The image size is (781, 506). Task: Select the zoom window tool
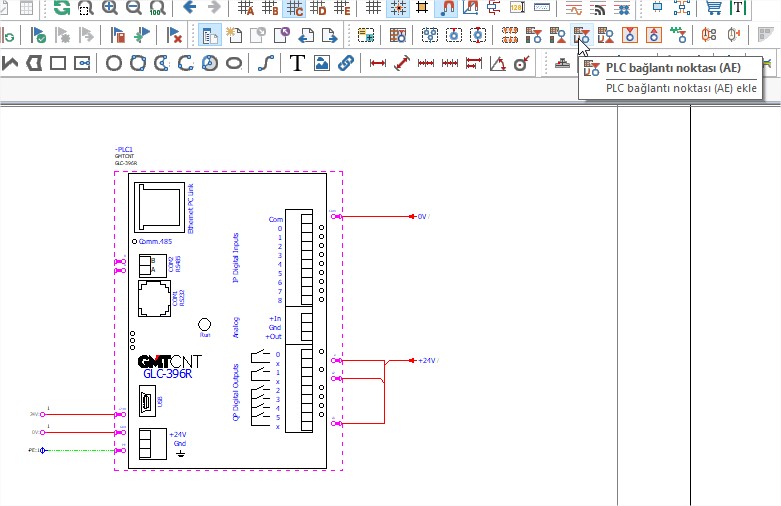[x=86, y=7]
